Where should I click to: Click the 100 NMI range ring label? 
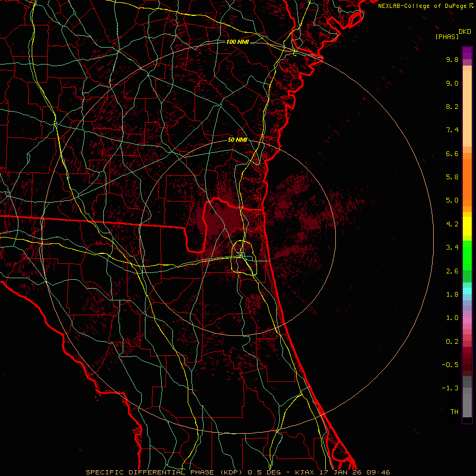[x=237, y=42]
